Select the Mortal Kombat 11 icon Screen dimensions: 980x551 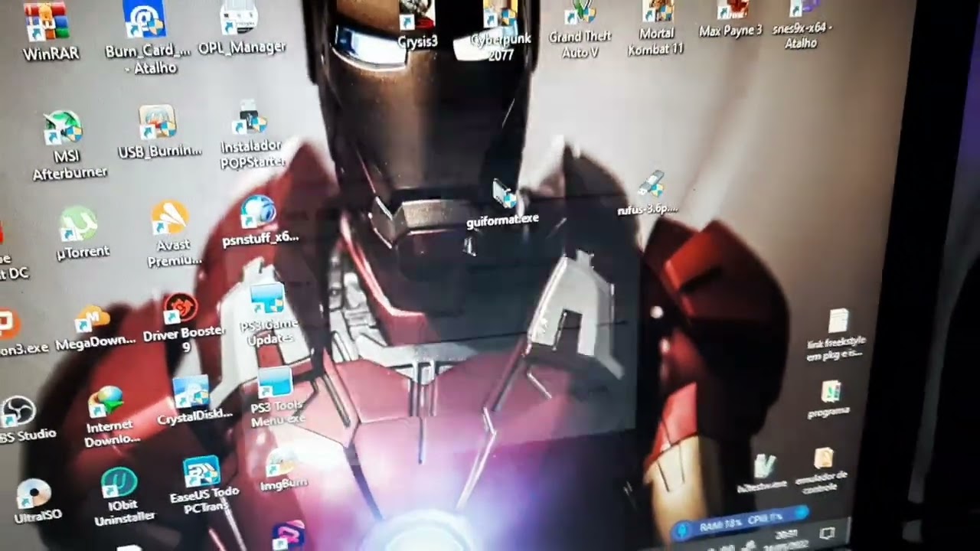[655, 28]
